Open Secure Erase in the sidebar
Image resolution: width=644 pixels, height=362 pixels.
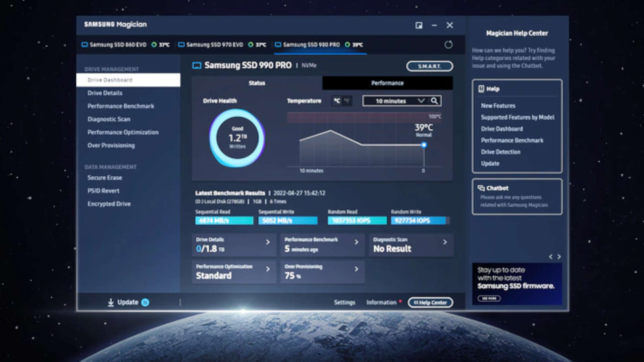point(105,178)
